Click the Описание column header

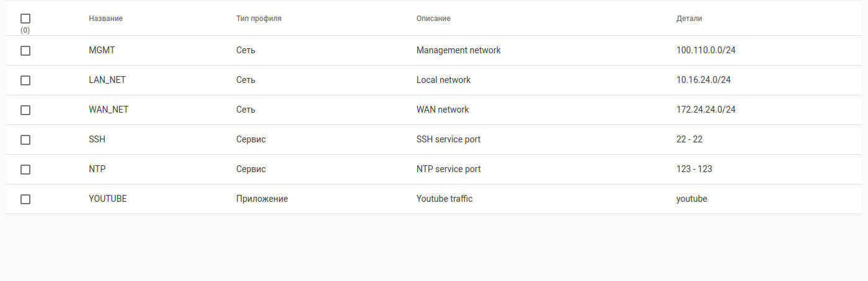tap(433, 19)
